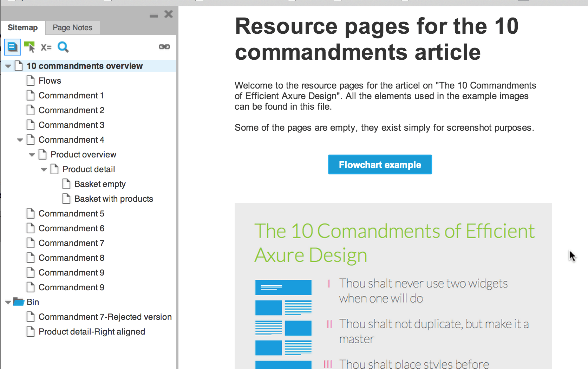Open the Commandment 4 page
Image resolution: width=588 pixels, height=369 pixels.
click(71, 140)
